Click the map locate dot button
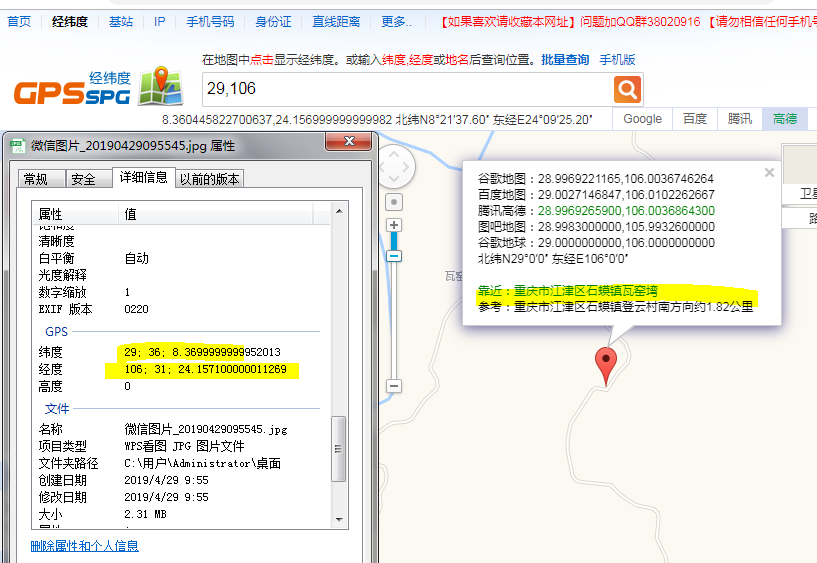This screenshot has width=817, height=563. coord(394,202)
